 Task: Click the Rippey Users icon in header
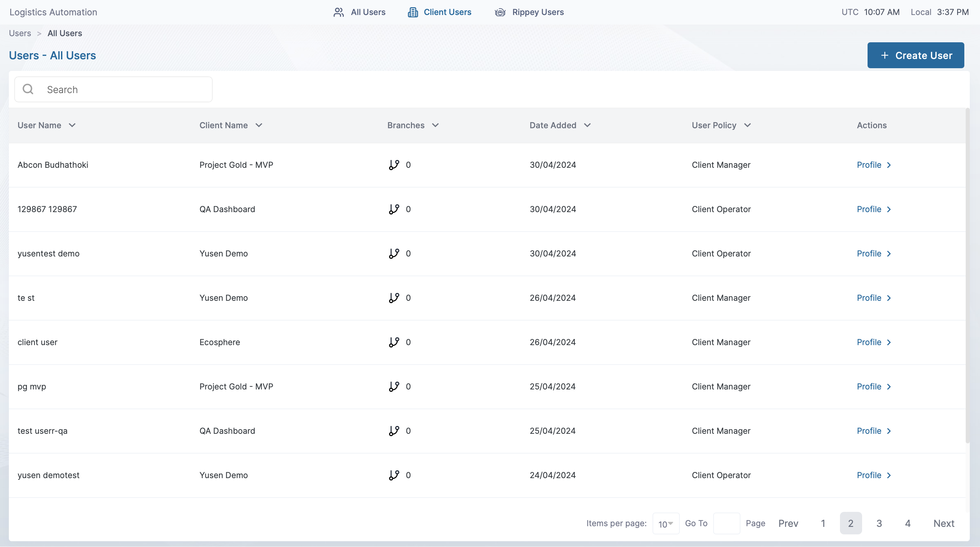tap(500, 12)
